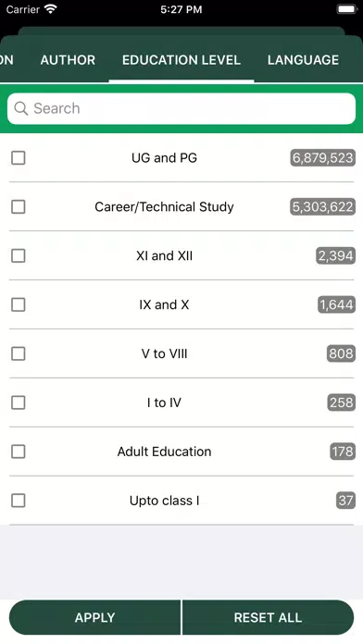Open the partially visible tab left of AUTHOR
The image size is (363, 644).
[x=6, y=60]
